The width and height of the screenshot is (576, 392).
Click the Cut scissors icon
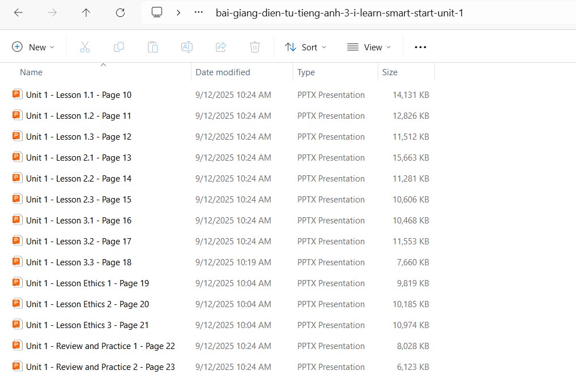85,47
